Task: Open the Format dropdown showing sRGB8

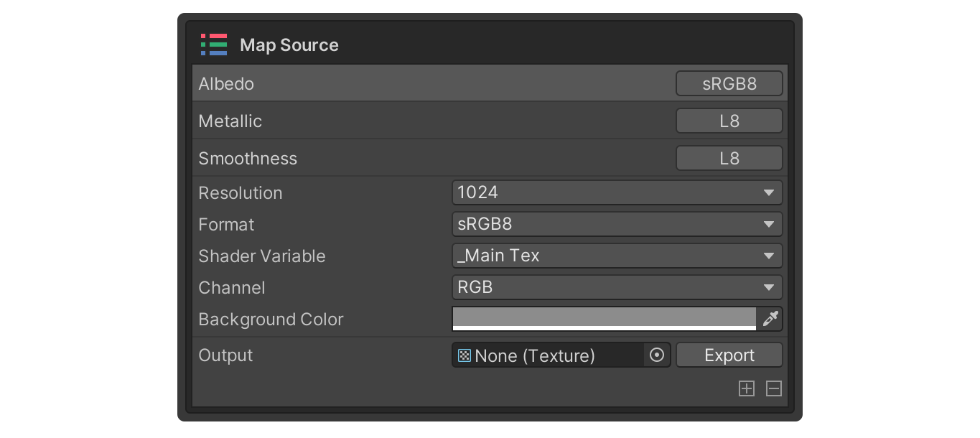Action: [617, 224]
